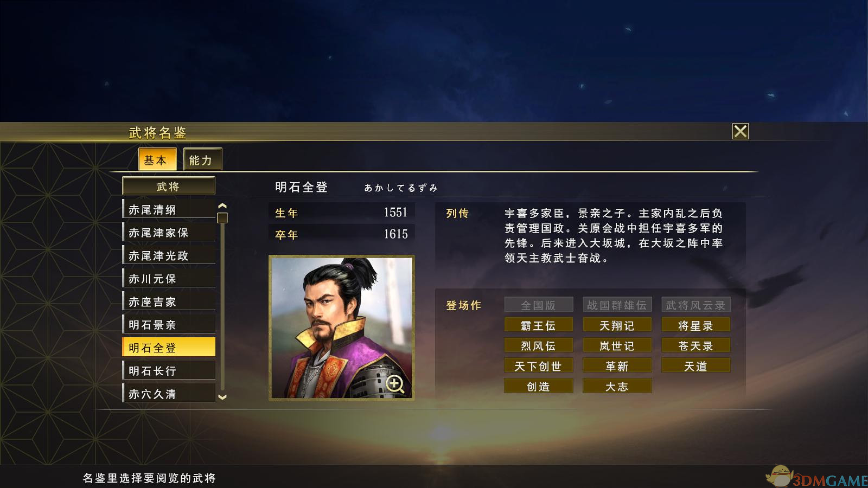Click the magnifier zoom icon on portrait
868x488 pixels.
click(x=395, y=384)
